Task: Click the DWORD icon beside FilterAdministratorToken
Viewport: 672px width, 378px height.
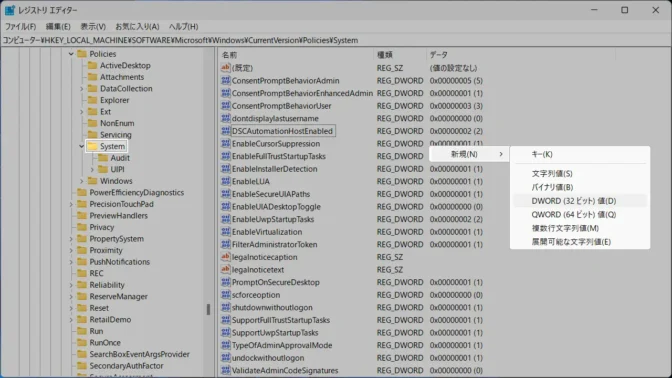Action: pyautogui.click(x=225, y=244)
